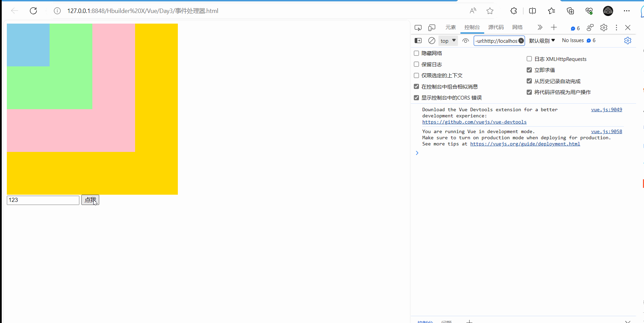Clear the console icon
The height and width of the screenshot is (323, 644).
(432, 40)
